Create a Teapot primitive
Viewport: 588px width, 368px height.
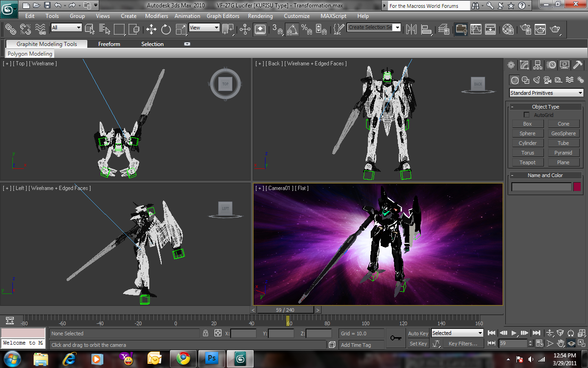(x=527, y=162)
